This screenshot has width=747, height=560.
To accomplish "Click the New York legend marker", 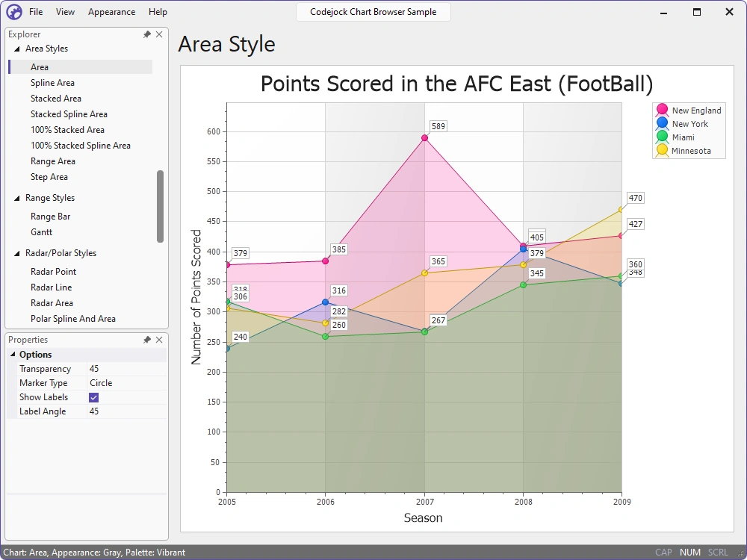I will [x=662, y=123].
